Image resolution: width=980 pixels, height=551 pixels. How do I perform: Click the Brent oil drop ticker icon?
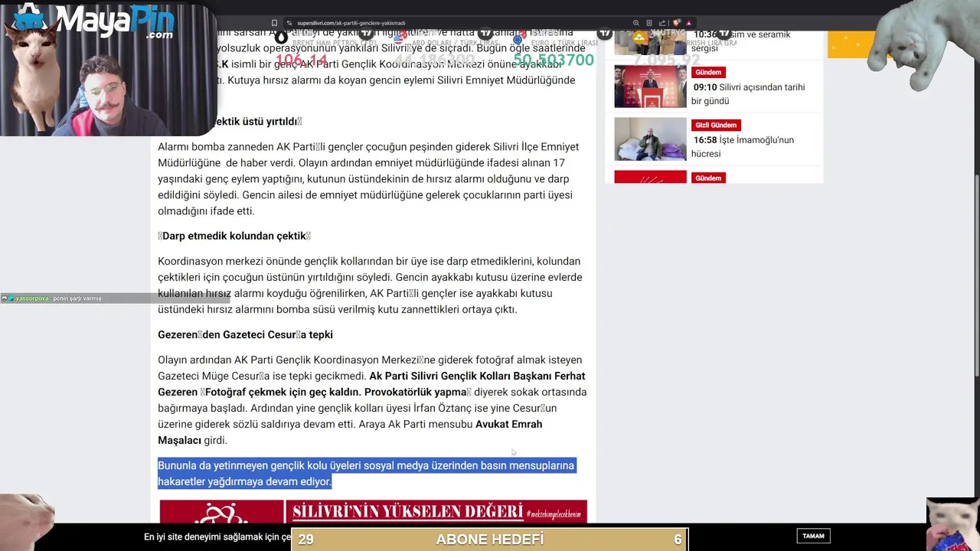coord(282,36)
